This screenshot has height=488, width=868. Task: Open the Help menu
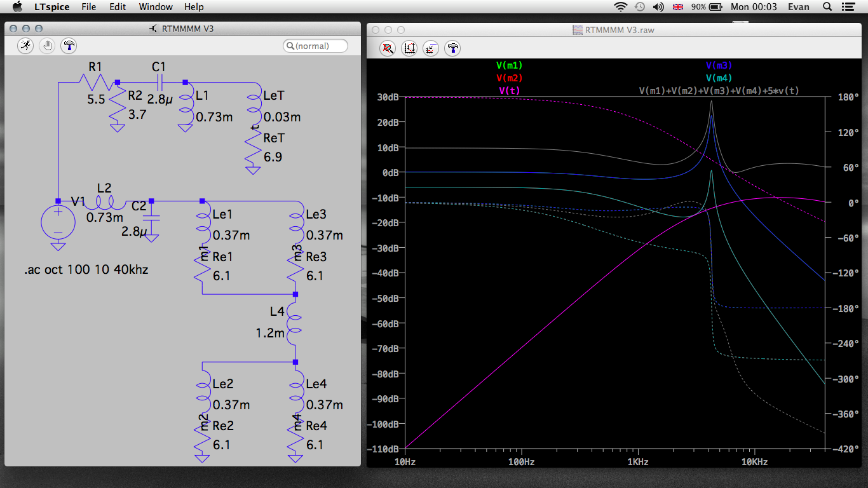pyautogui.click(x=194, y=7)
